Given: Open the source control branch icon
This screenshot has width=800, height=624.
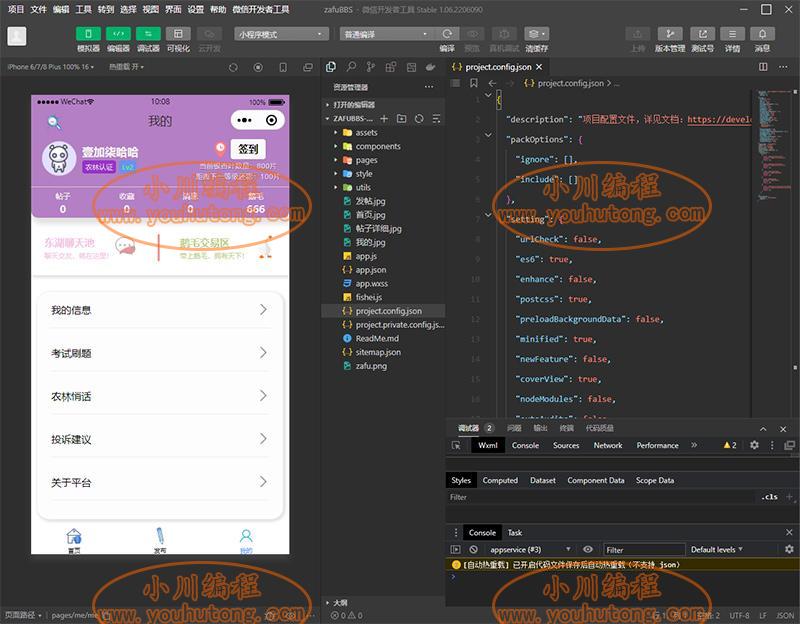Looking at the screenshot, I should click(x=371, y=67).
